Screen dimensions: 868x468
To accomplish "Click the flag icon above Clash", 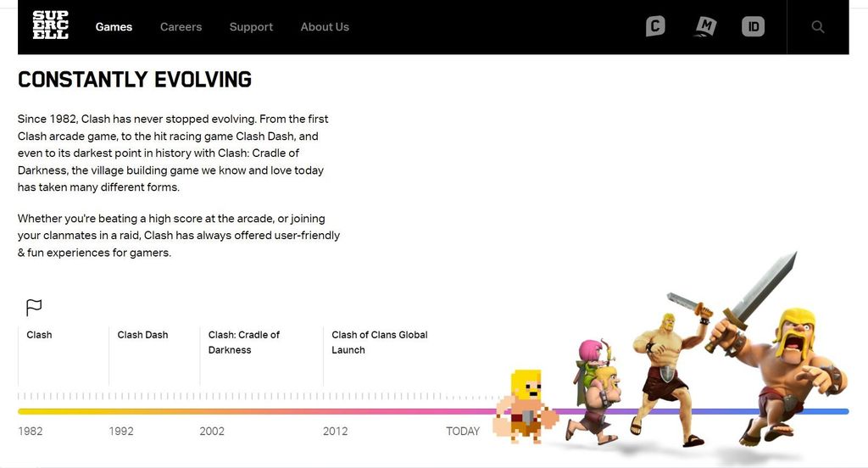I will 34,308.
